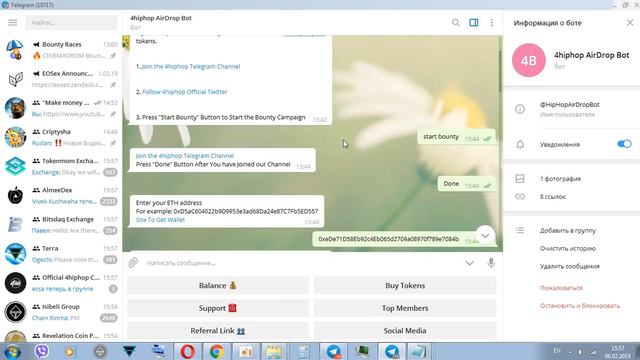This screenshot has width=640, height=360.
Task: Click Добавить в группу
Action: coord(568,231)
